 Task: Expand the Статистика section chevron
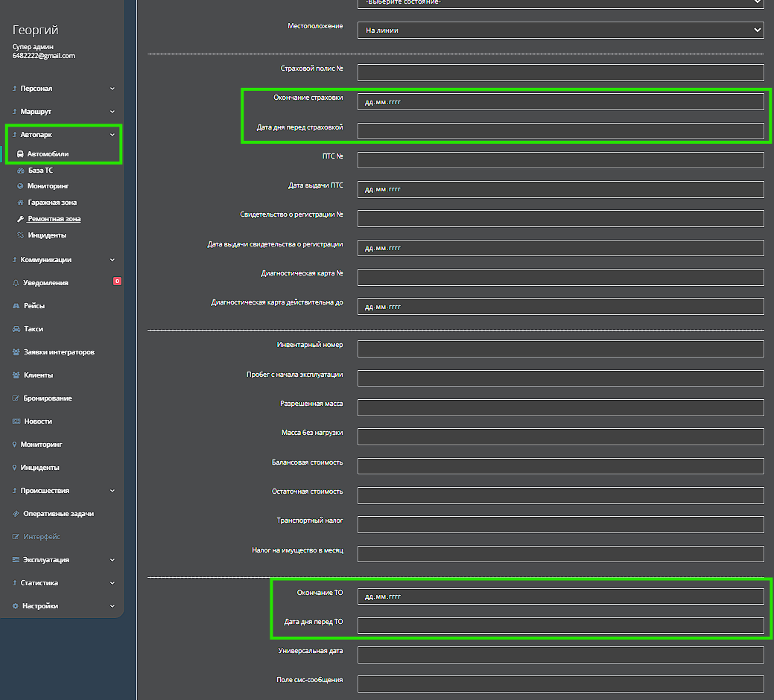coord(112,583)
